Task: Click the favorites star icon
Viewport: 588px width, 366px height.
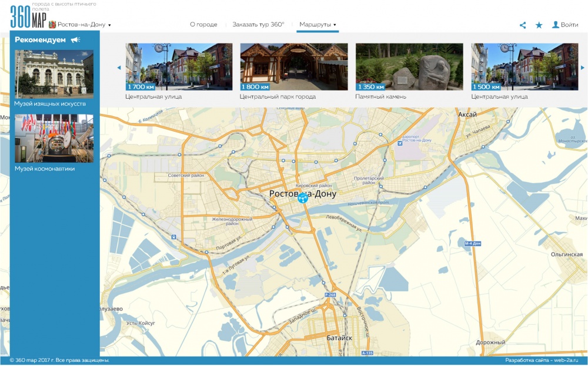Action: point(539,25)
